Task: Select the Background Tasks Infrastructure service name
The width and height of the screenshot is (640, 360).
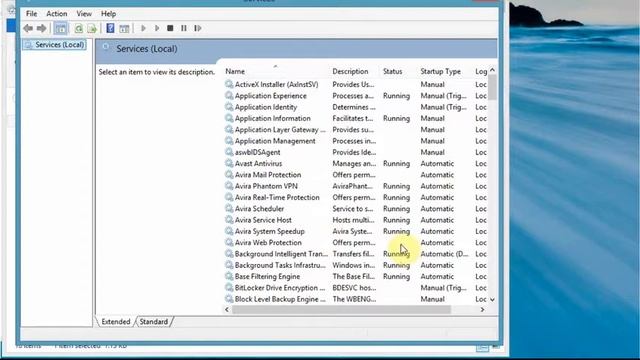Action: [x=280, y=265]
